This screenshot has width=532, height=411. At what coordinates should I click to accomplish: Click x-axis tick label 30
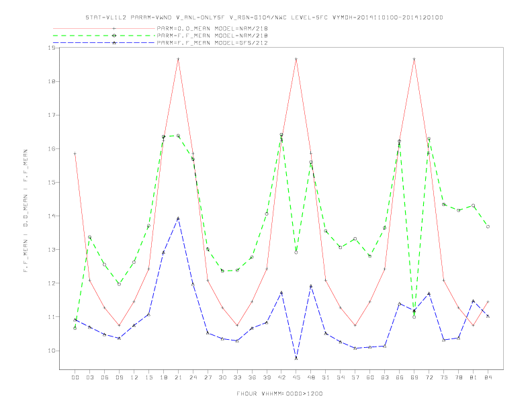tap(222, 377)
